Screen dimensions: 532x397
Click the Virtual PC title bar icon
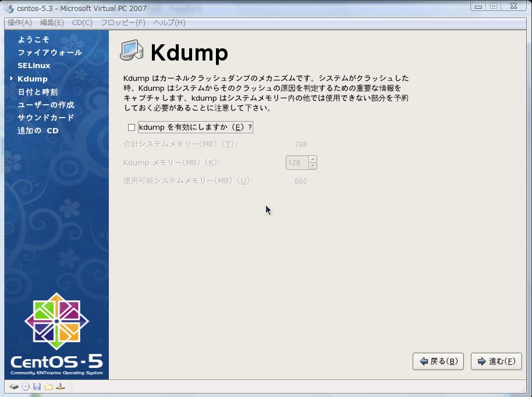pos(9,8)
